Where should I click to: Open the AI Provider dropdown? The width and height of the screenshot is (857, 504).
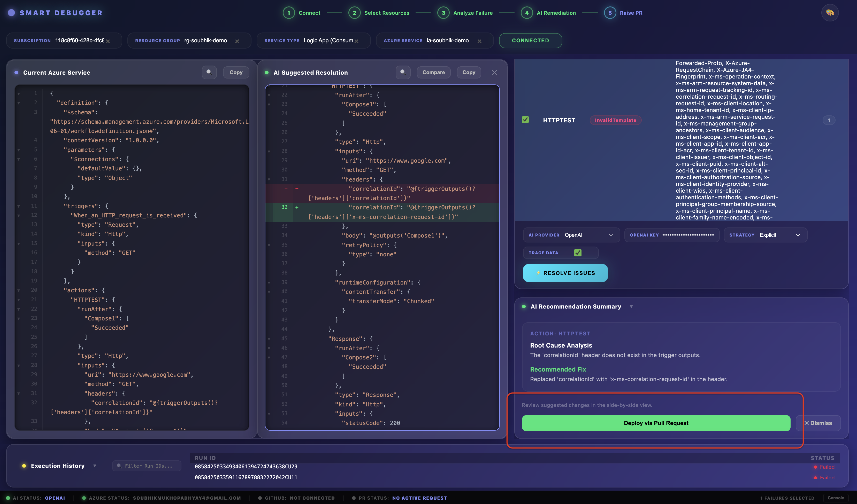tap(571, 235)
